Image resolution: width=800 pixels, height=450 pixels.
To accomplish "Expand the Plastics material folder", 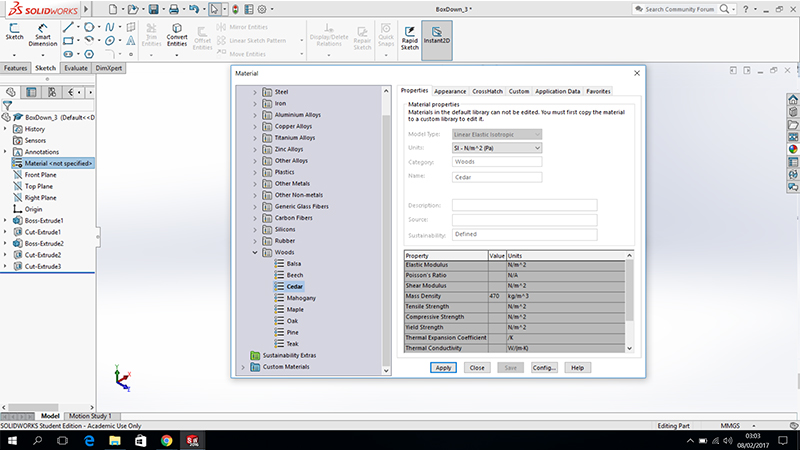I will 255,172.
